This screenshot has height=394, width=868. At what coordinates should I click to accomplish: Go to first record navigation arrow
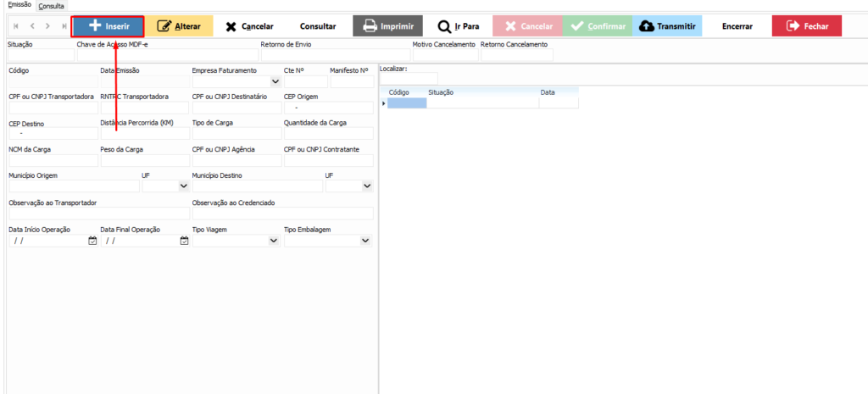(14, 26)
